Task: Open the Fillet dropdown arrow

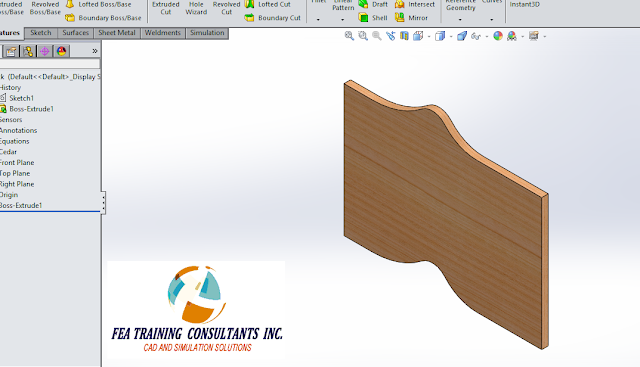Action: tap(318, 19)
